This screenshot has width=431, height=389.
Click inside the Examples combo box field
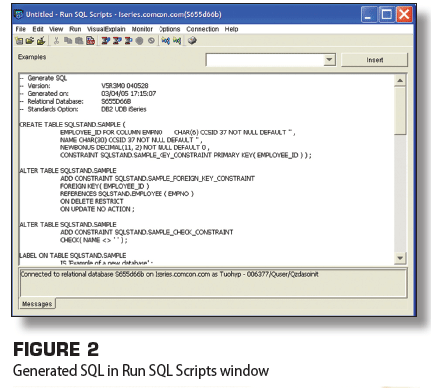point(265,60)
